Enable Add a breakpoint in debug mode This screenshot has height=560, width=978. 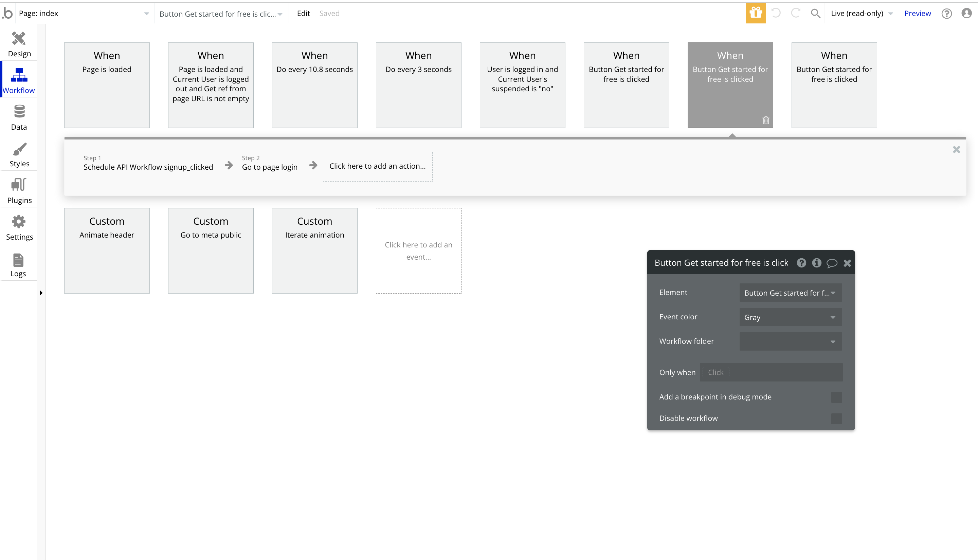[836, 397]
